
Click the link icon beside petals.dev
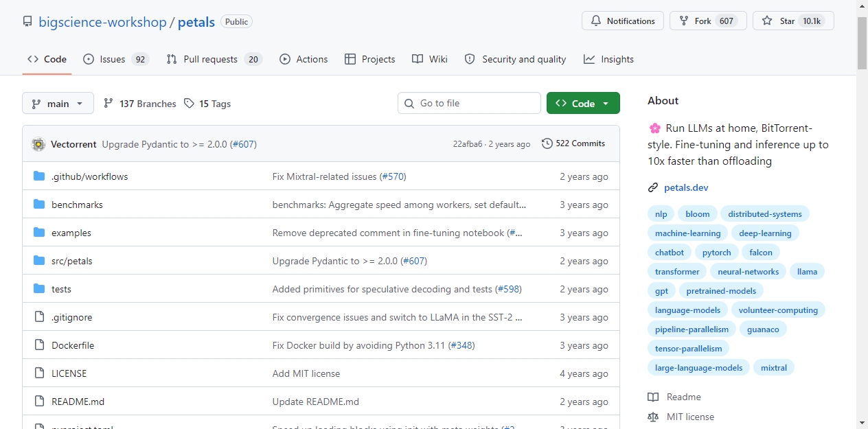653,187
